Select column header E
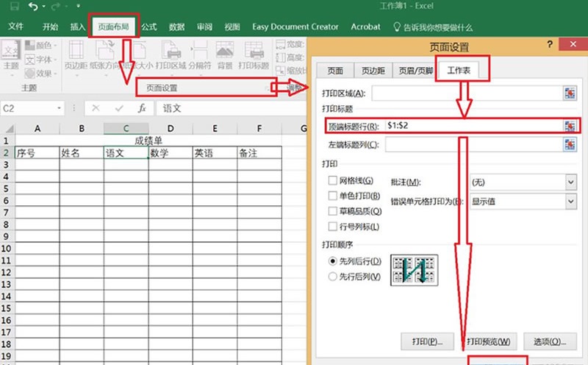This screenshot has height=365, width=588. point(215,129)
